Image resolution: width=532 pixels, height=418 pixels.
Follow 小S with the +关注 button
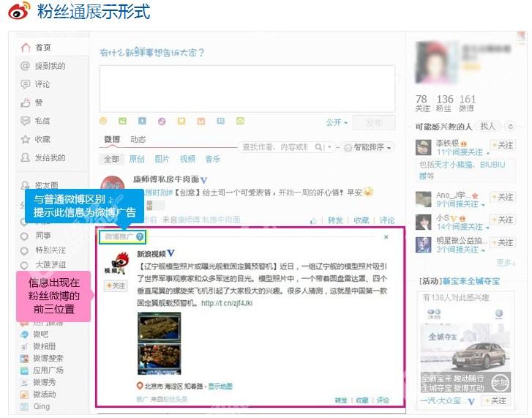point(503,220)
